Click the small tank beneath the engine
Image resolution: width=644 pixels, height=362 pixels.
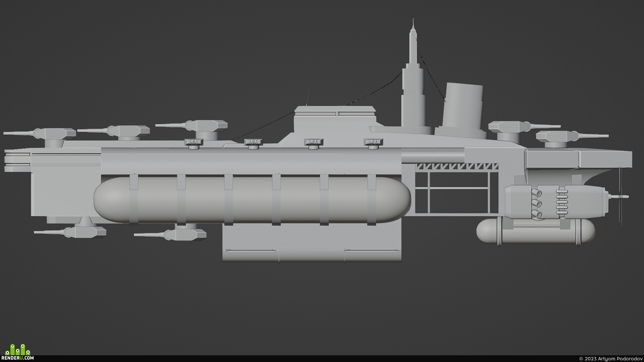click(x=536, y=231)
